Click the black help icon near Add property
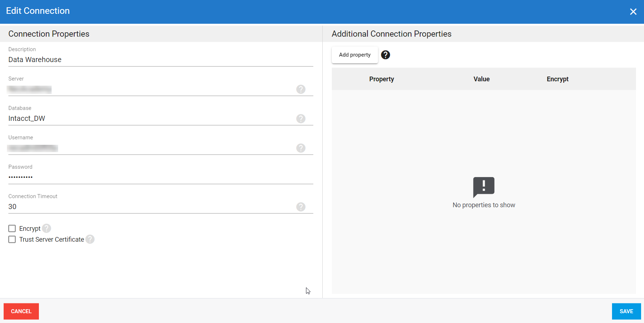The image size is (644, 323). click(x=385, y=55)
